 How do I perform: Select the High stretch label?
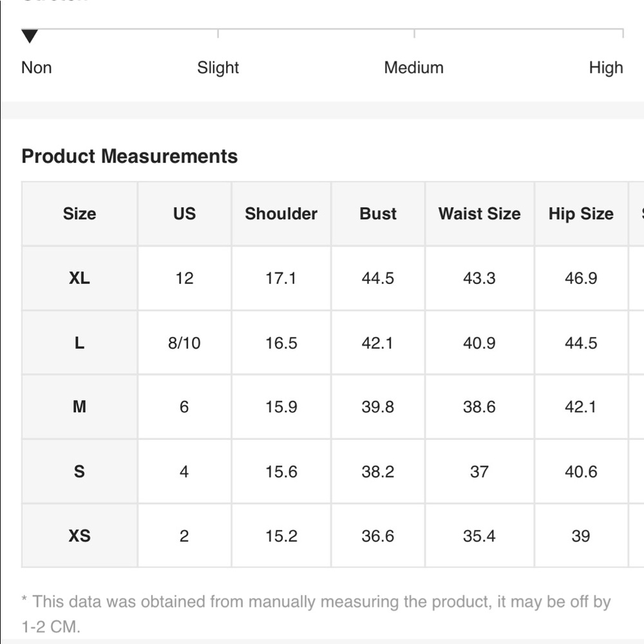coord(606,68)
